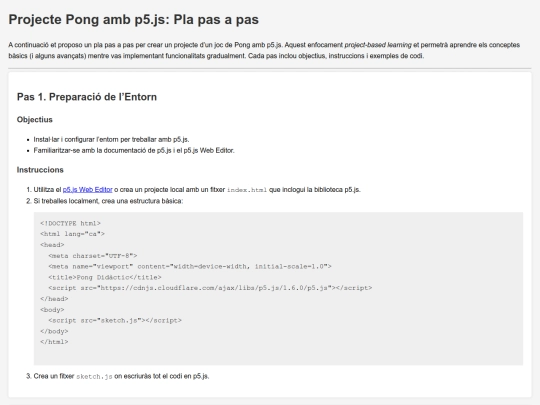Click the code line '<html lang="ca">'
540x405 pixels.
(72, 234)
